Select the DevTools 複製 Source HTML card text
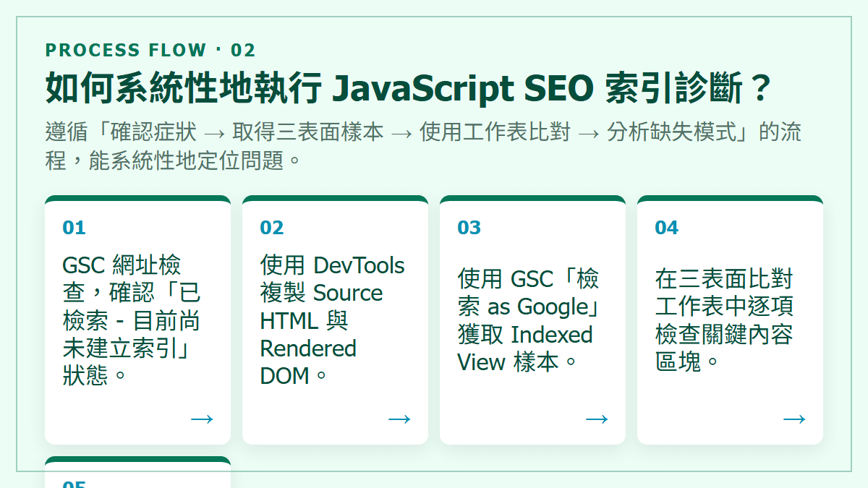868x488 pixels. [332, 320]
